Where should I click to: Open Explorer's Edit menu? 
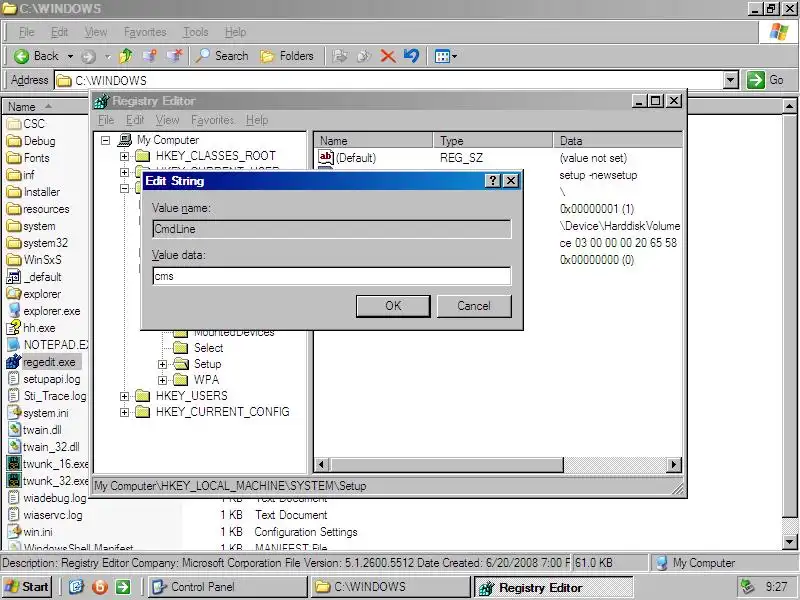click(59, 32)
